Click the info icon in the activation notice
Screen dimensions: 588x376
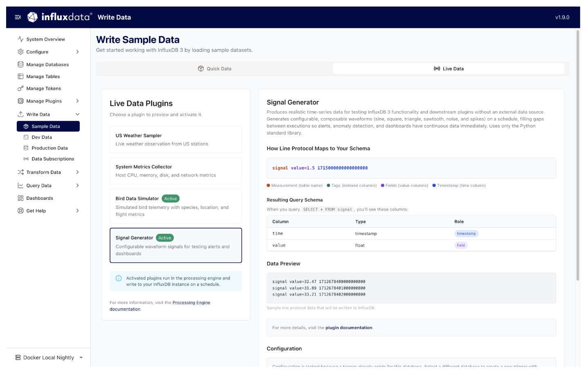coord(119,278)
